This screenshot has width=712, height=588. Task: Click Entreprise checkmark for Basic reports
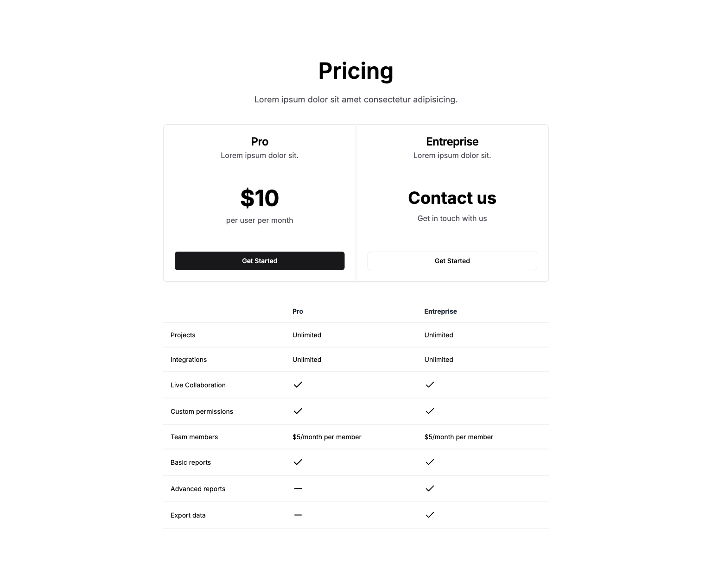(x=430, y=462)
